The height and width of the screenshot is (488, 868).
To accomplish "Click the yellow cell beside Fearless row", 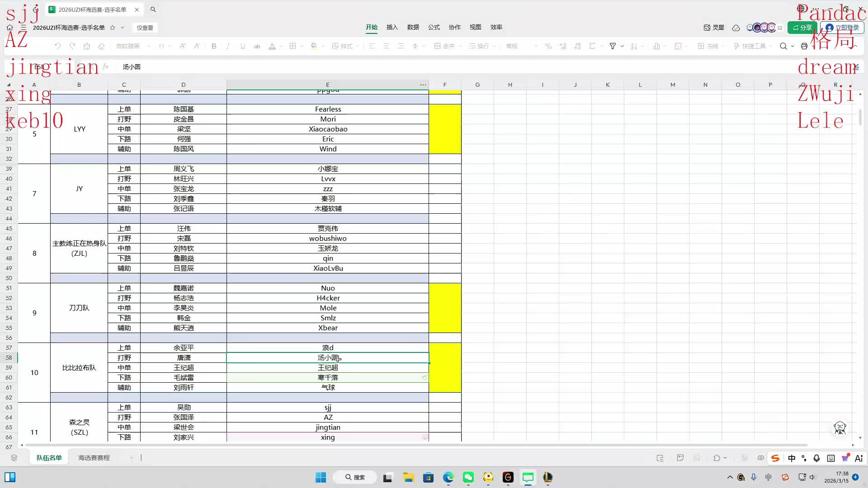I will [445, 109].
